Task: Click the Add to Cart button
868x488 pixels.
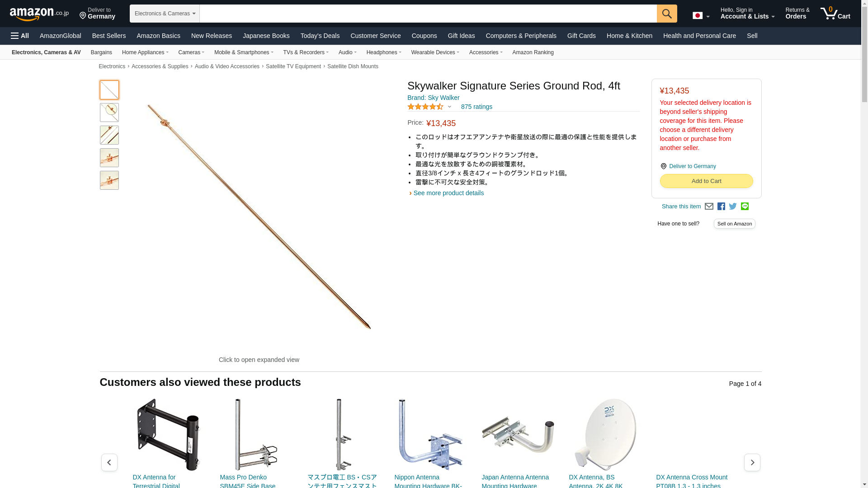Action: click(x=706, y=181)
